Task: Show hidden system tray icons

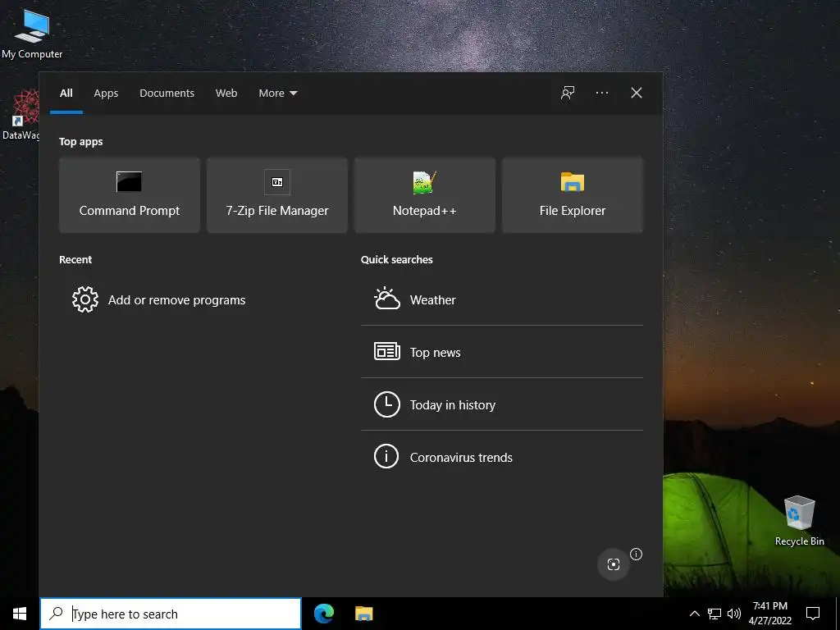Action: coord(694,614)
